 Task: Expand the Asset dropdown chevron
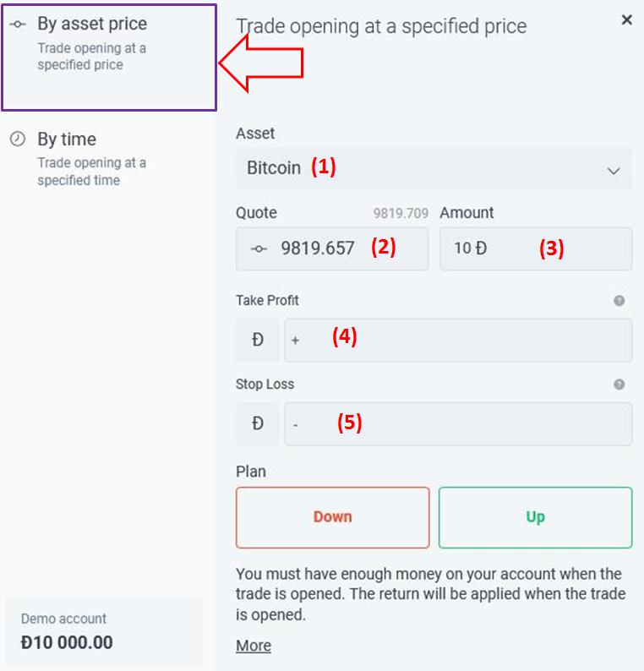614,171
